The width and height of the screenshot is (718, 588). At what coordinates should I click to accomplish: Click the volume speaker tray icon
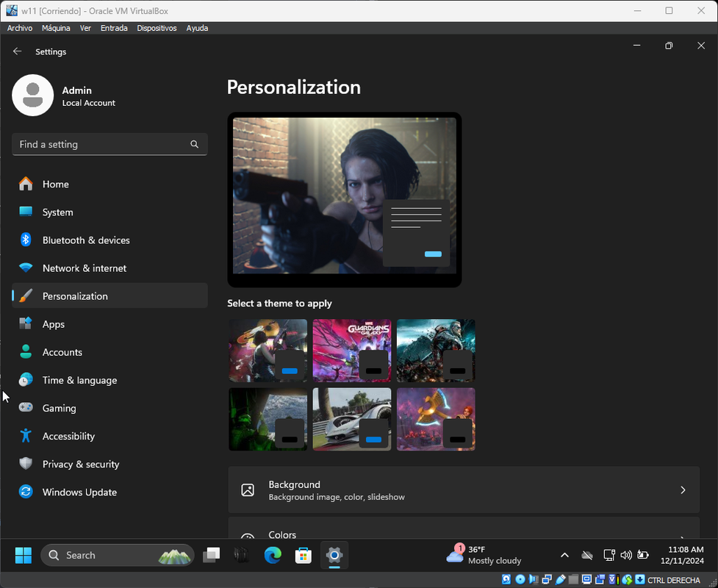pos(625,555)
